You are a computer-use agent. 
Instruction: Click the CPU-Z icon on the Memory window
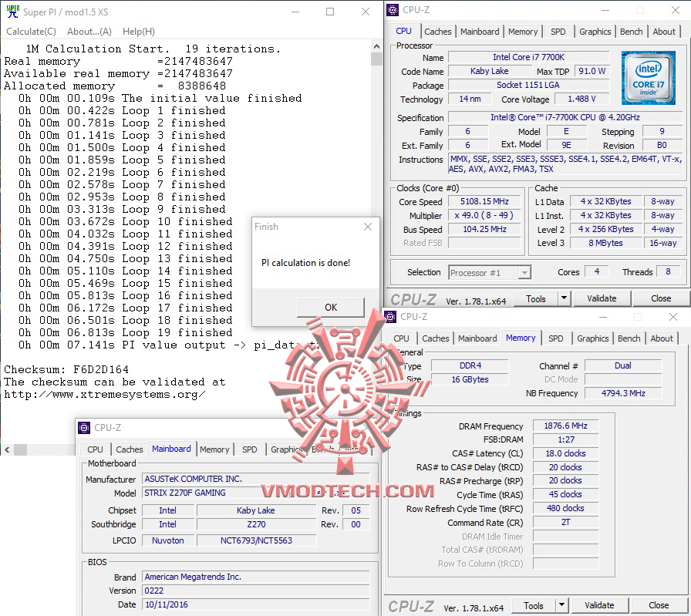point(390,317)
